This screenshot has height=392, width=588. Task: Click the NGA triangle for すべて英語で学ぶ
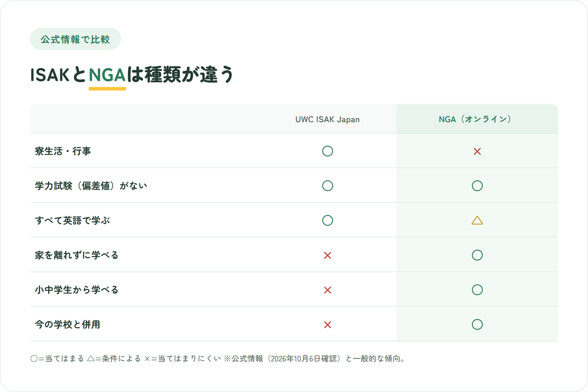pos(477,220)
